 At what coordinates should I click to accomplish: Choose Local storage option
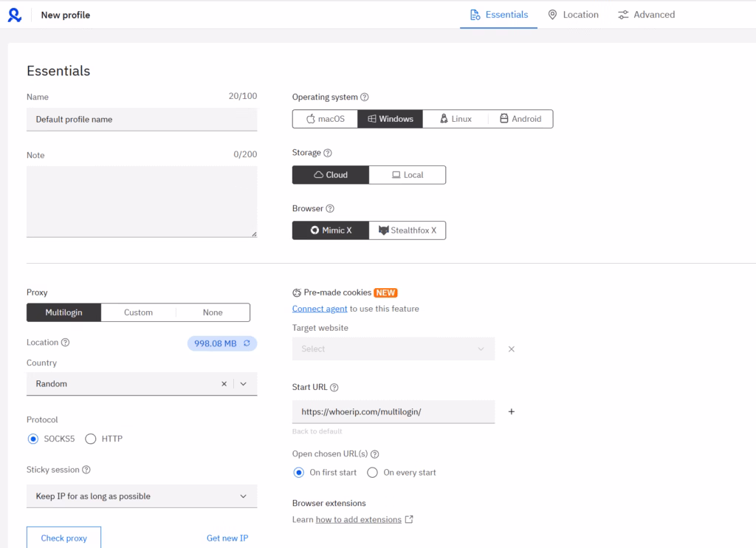point(408,174)
